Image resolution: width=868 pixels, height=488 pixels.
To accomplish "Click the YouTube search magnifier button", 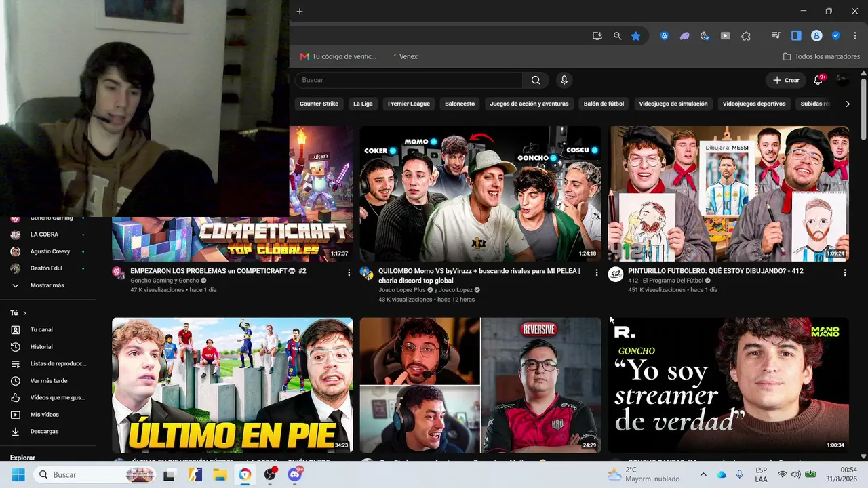I will click(536, 80).
